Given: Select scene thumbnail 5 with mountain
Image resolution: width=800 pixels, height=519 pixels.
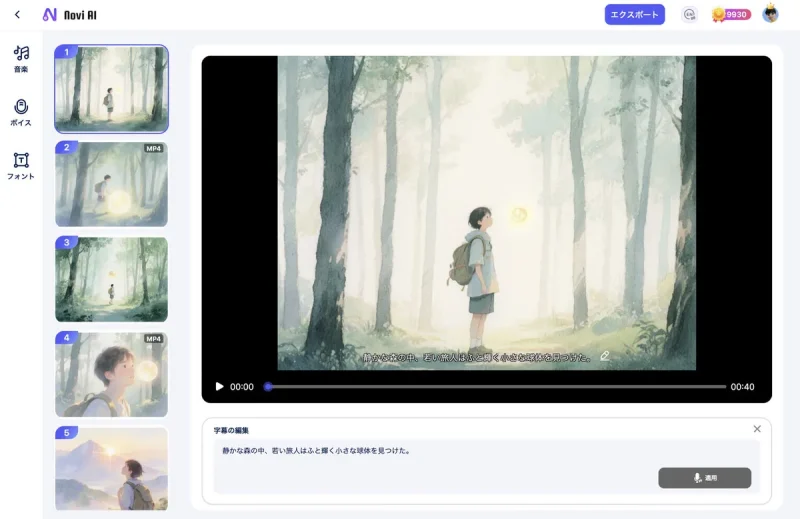Looking at the screenshot, I should (111, 469).
